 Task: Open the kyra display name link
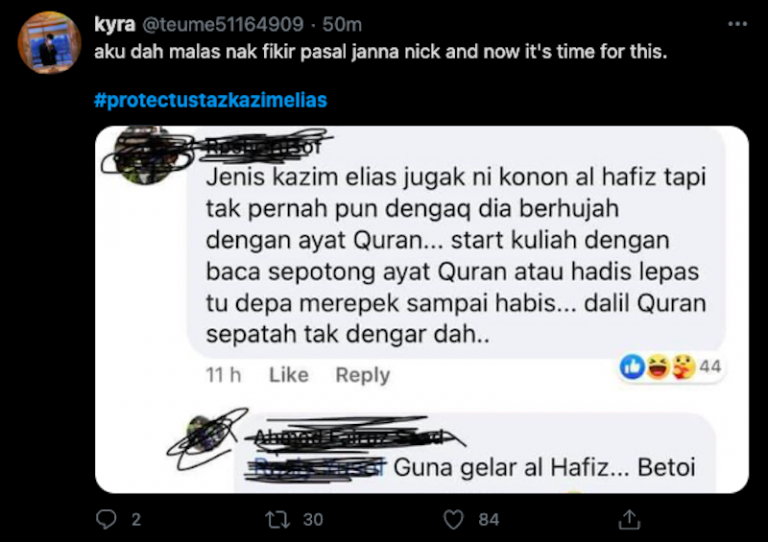click(x=115, y=24)
